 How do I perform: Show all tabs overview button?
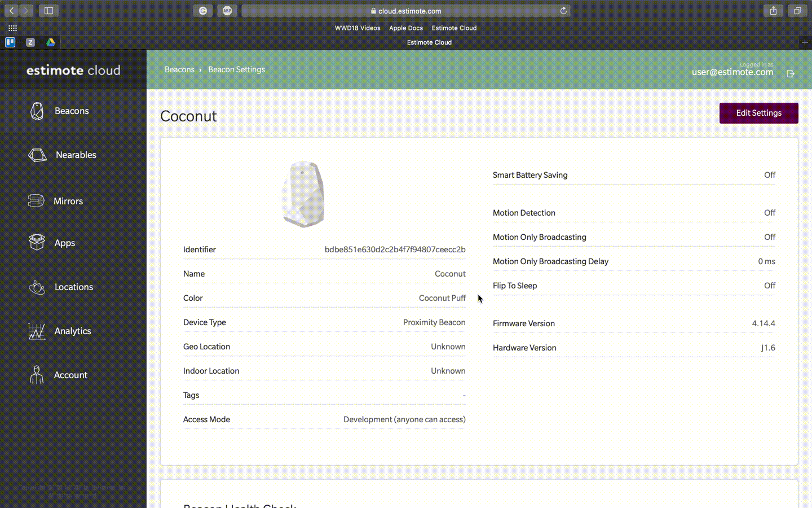797,11
